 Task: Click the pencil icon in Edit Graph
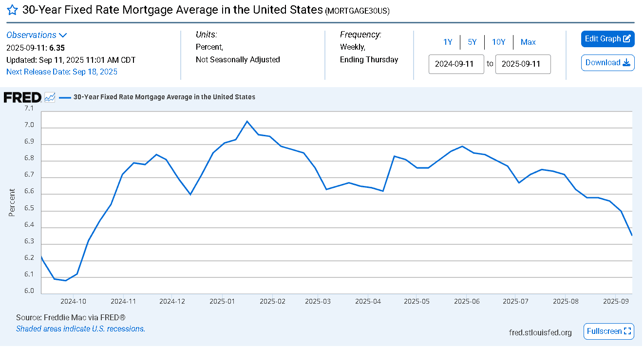point(627,39)
